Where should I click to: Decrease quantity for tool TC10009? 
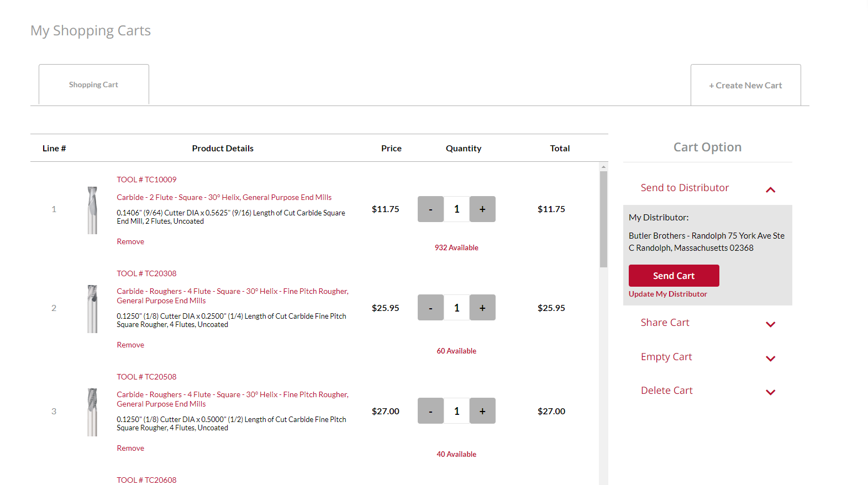pyautogui.click(x=430, y=209)
